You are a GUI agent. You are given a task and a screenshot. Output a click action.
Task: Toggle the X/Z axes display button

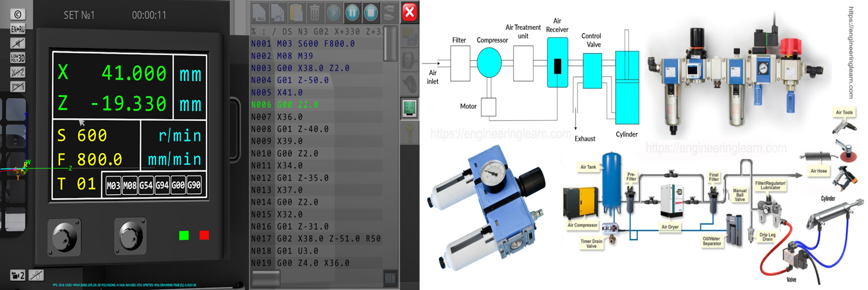[18, 72]
